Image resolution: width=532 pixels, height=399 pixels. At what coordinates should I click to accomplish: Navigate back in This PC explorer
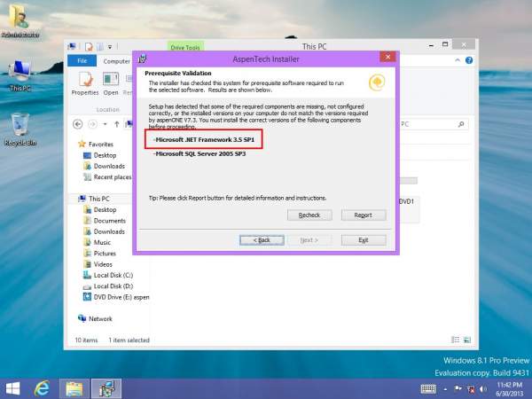pos(78,124)
